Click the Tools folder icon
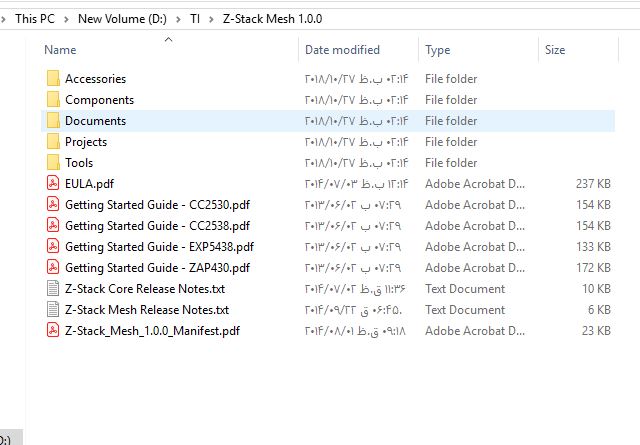 click(53, 162)
